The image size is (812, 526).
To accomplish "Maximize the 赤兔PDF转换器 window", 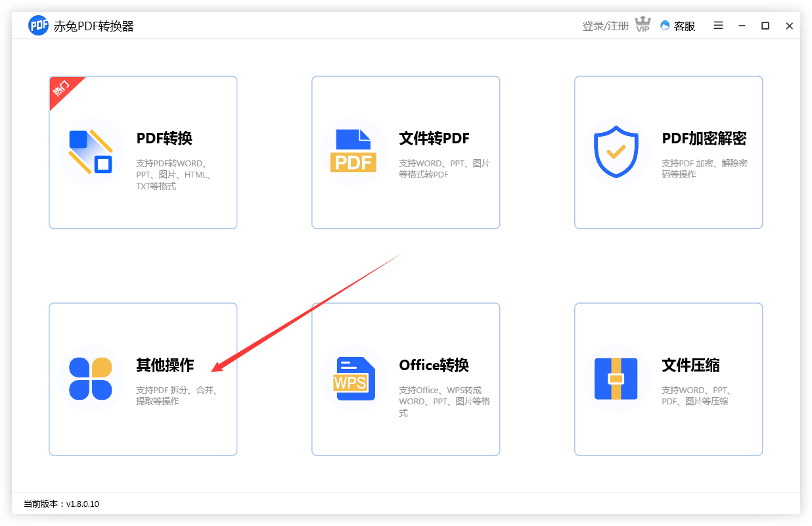I will tap(765, 26).
